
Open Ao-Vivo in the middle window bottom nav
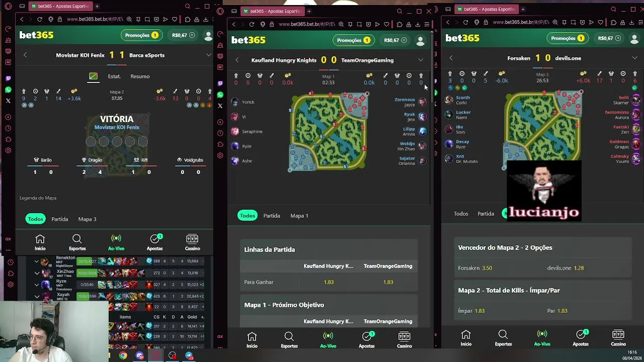pos(328,340)
